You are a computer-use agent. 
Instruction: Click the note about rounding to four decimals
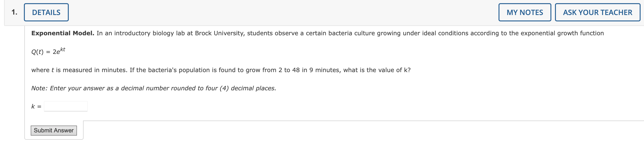pyautogui.click(x=153, y=88)
